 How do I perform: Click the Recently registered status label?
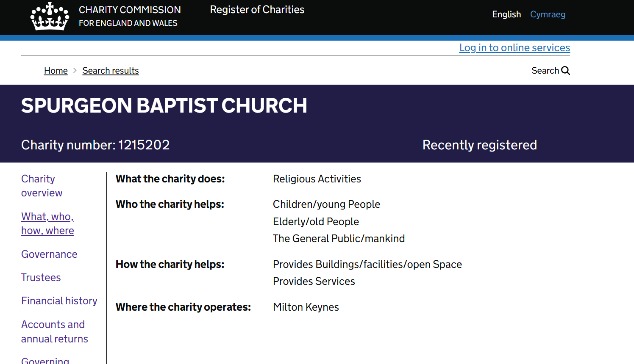click(x=479, y=145)
